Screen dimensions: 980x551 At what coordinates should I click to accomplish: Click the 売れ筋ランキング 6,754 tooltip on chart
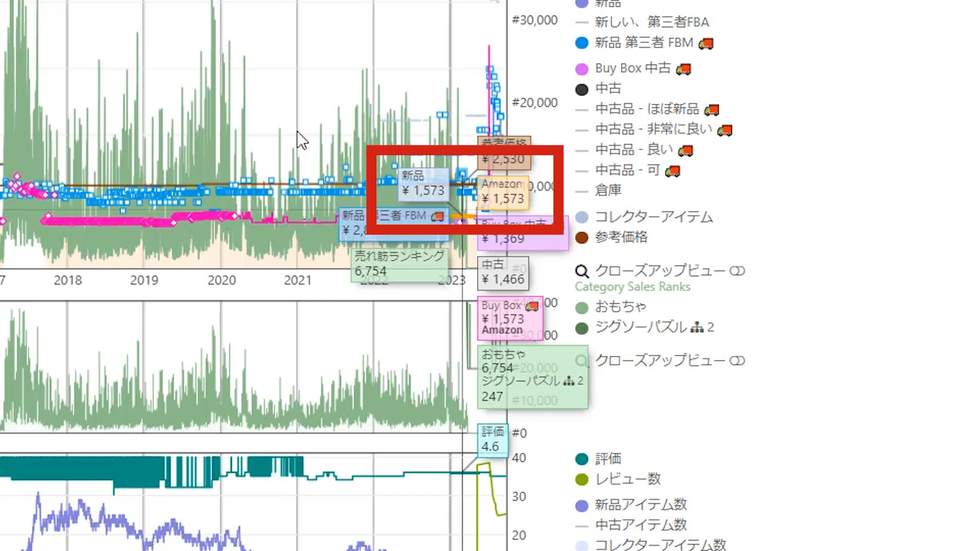[x=400, y=264]
